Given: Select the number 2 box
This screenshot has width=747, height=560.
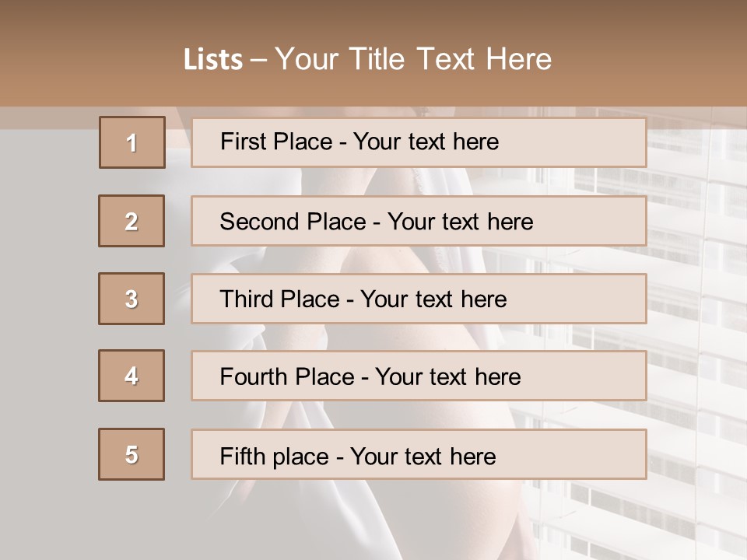Looking at the screenshot, I should pyautogui.click(x=132, y=221).
